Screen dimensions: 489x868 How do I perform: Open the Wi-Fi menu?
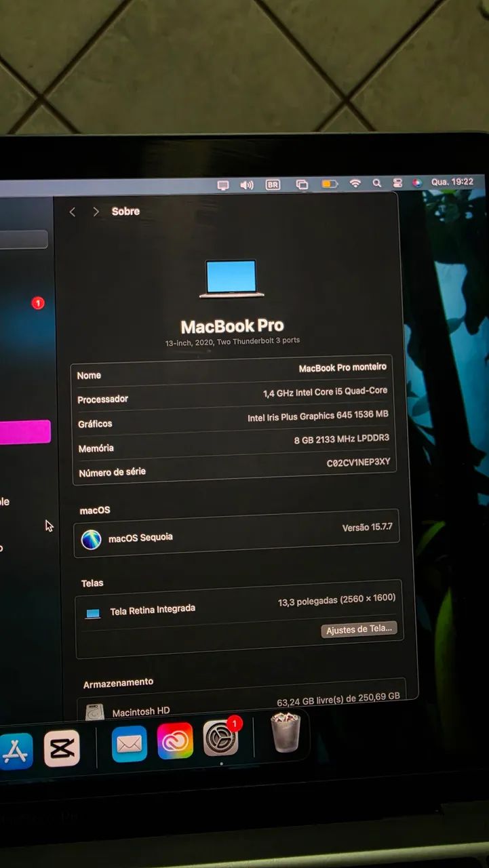[x=355, y=183]
